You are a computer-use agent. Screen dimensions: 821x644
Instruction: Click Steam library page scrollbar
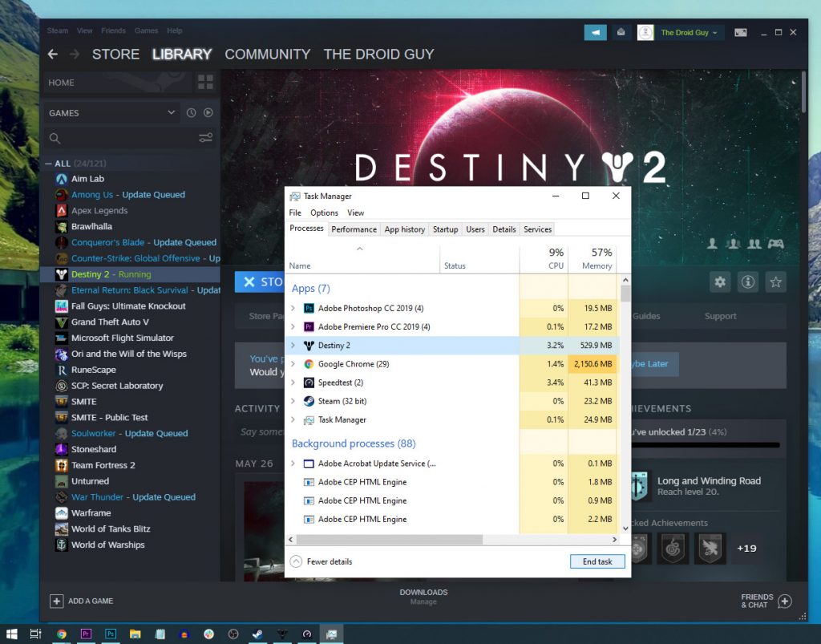803,92
